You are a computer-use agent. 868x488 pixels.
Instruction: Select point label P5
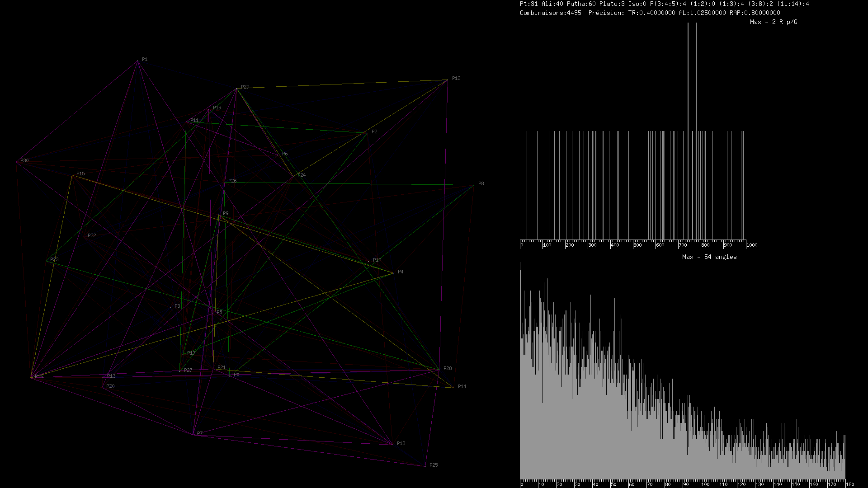[x=219, y=313]
